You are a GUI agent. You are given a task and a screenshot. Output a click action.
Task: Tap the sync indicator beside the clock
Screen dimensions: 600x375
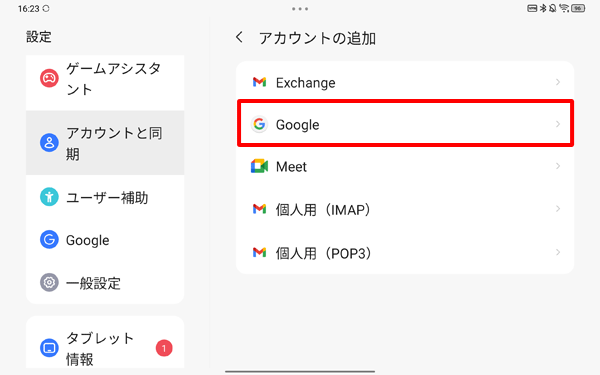click(46, 8)
